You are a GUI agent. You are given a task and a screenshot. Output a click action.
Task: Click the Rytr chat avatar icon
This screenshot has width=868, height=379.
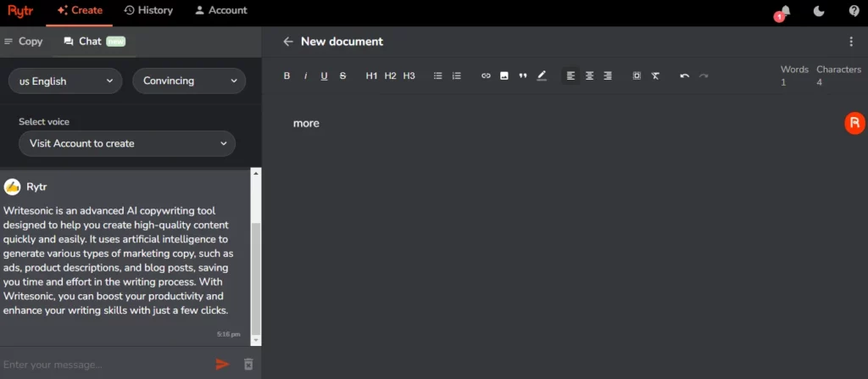[x=12, y=187]
